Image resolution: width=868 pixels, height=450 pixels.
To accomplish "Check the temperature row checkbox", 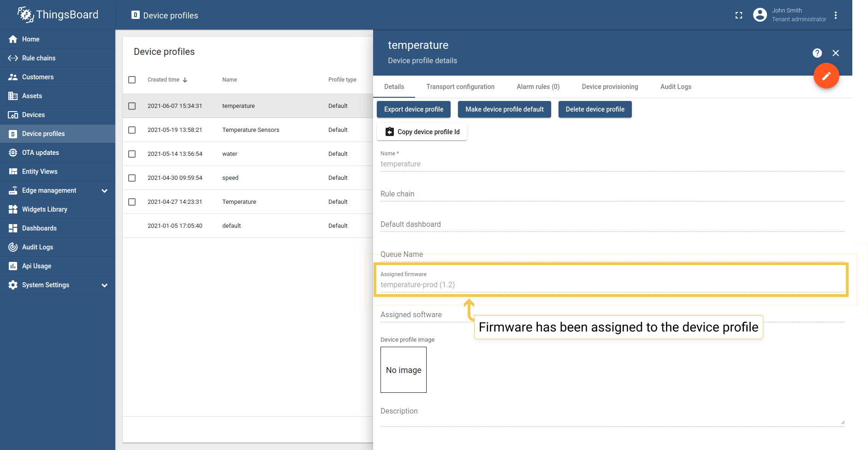I will 132,106.
